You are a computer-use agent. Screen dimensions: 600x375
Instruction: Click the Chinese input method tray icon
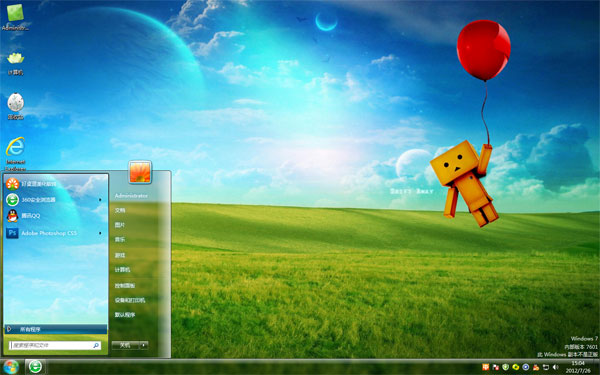[486, 367]
